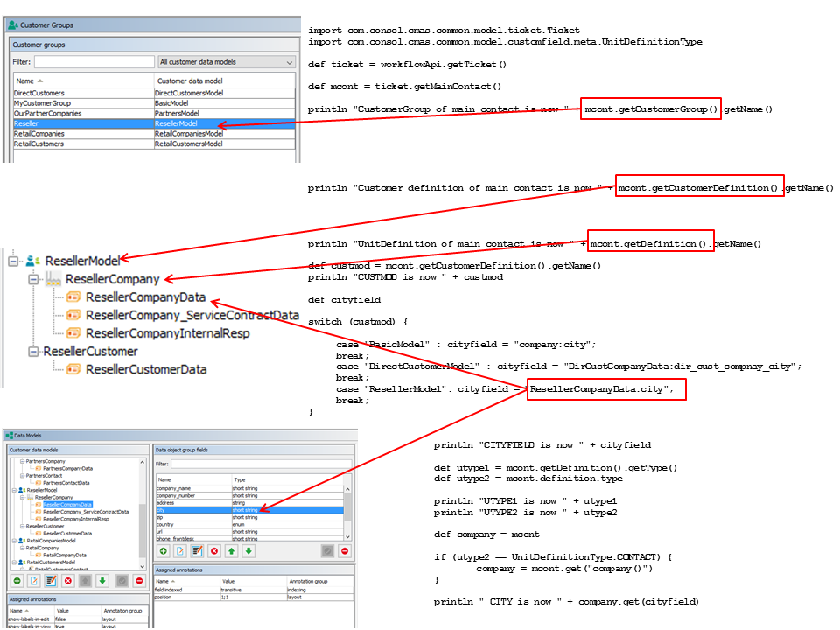The width and height of the screenshot is (840, 630).
Task: Collapse the ResellerCompany node in large tree
Action: (32, 279)
